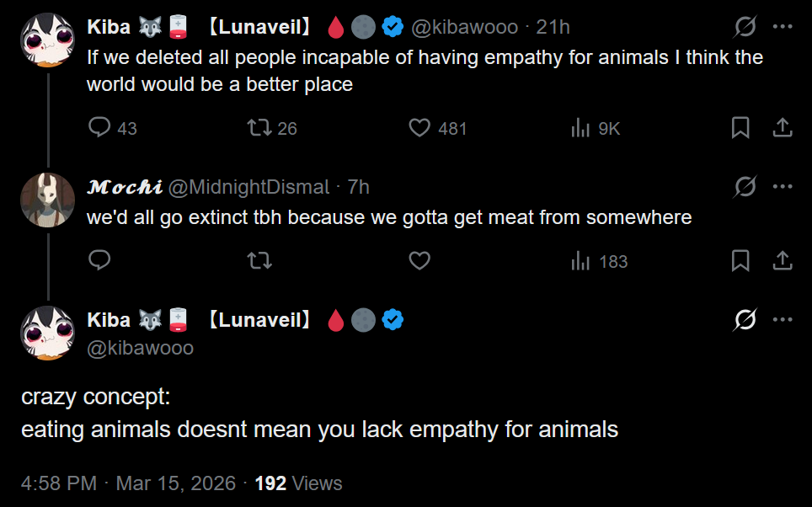Image resolution: width=812 pixels, height=507 pixels.
Task: Reply to Kiba's first tweet
Action: (100, 128)
